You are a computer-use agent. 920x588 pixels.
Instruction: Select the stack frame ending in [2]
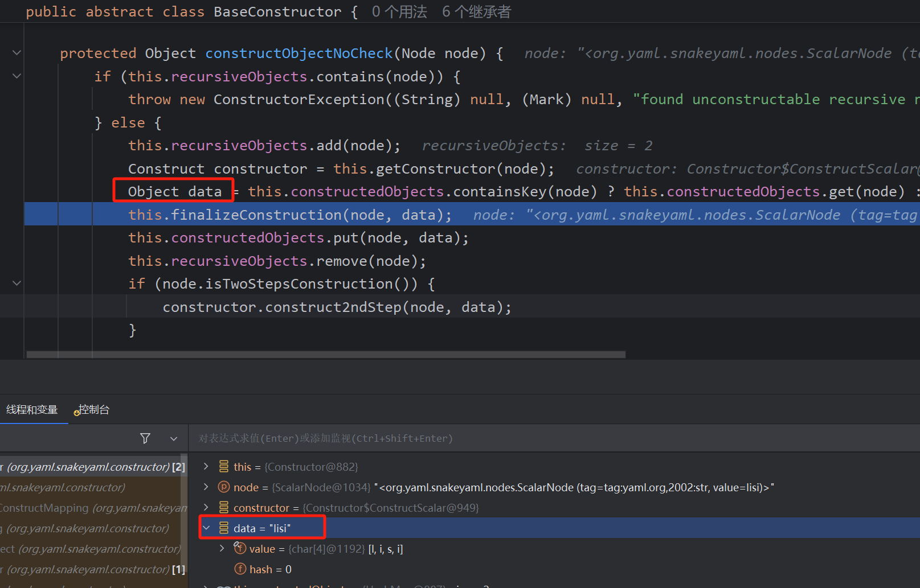click(93, 467)
